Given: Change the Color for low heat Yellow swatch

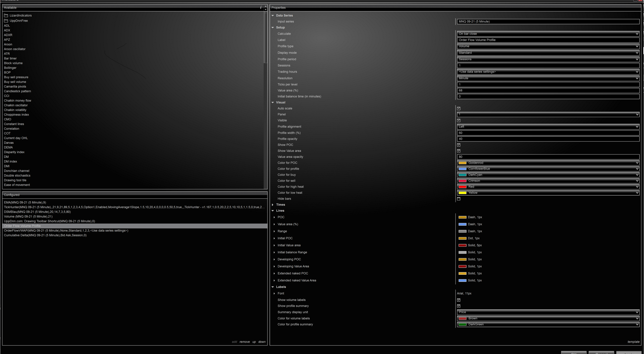Looking at the screenshot, I should point(463,193).
